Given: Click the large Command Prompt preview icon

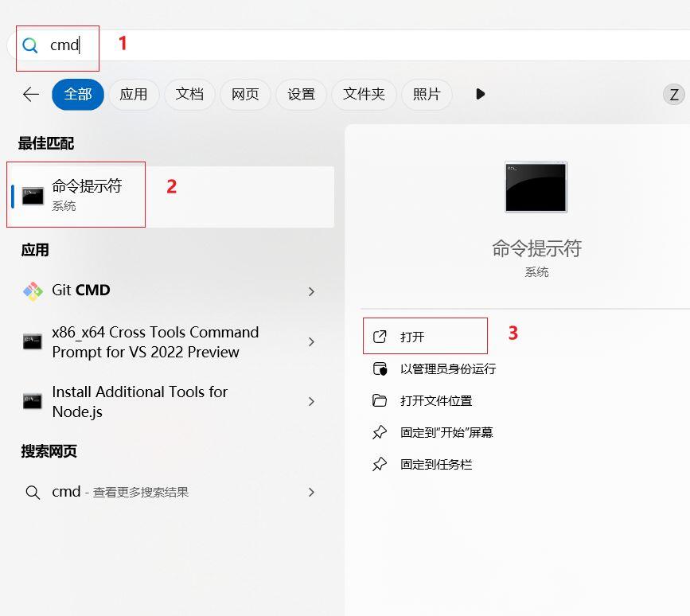Looking at the screenshot, I should 536,187.
